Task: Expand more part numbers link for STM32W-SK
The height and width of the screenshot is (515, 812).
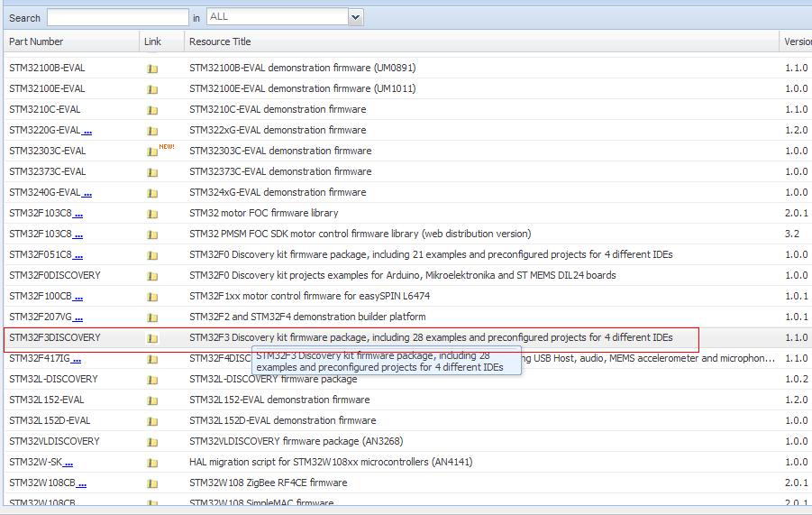Action: click(68, 463)
